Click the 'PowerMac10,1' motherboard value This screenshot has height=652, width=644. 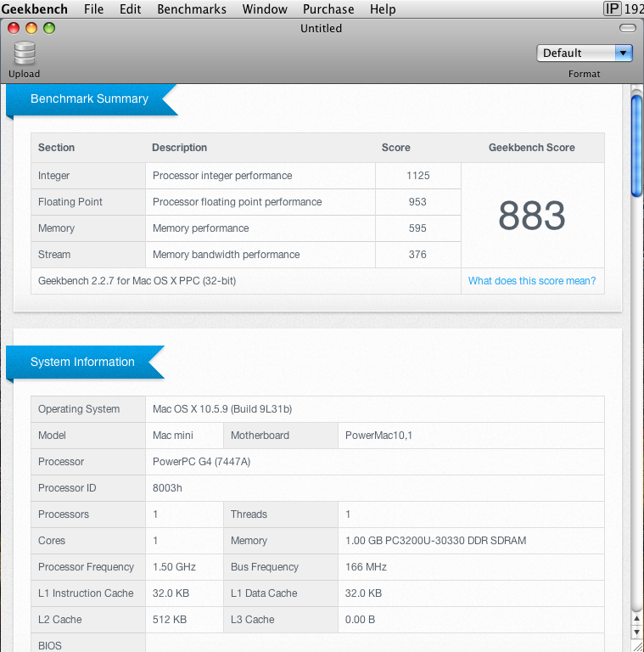378,436
